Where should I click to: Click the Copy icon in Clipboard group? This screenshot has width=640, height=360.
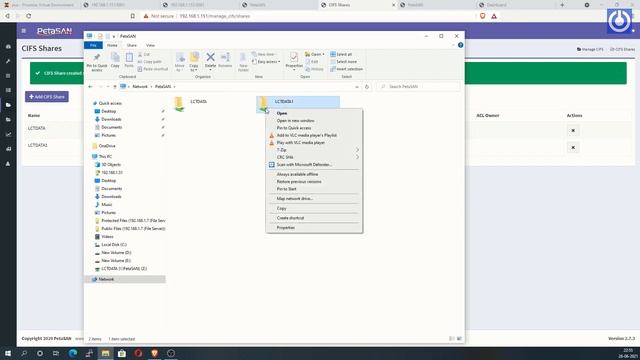click(115, 60)
